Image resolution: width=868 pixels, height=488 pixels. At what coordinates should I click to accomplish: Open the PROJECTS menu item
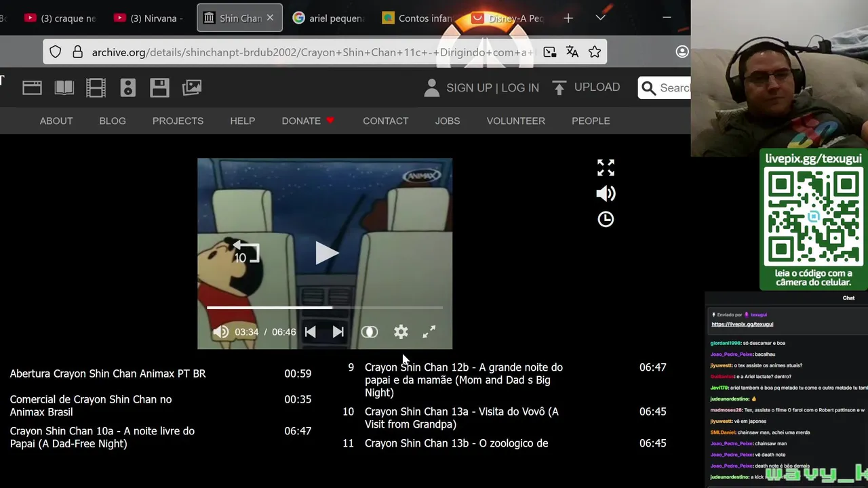(178, 121)
